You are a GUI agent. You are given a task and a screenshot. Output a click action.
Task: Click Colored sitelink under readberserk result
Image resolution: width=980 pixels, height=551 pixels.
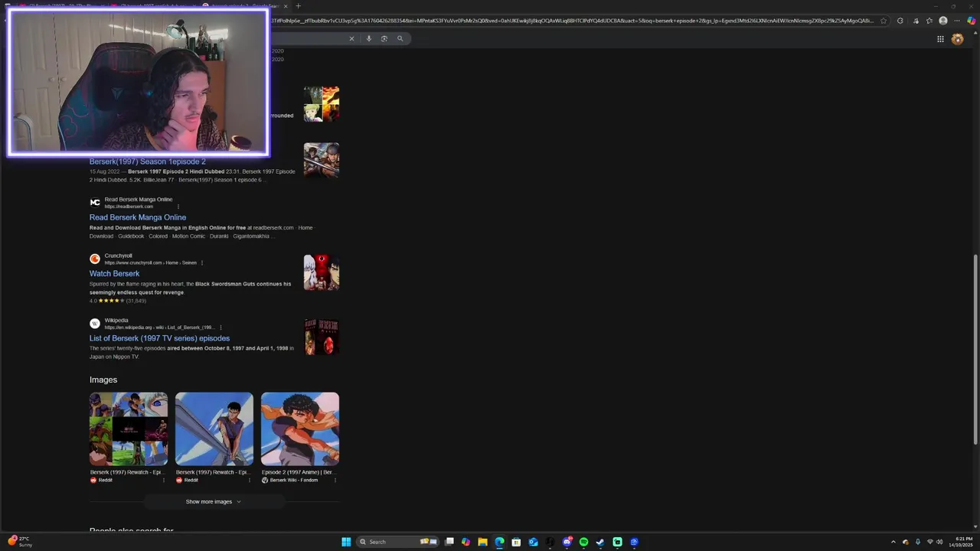(158, 236)
